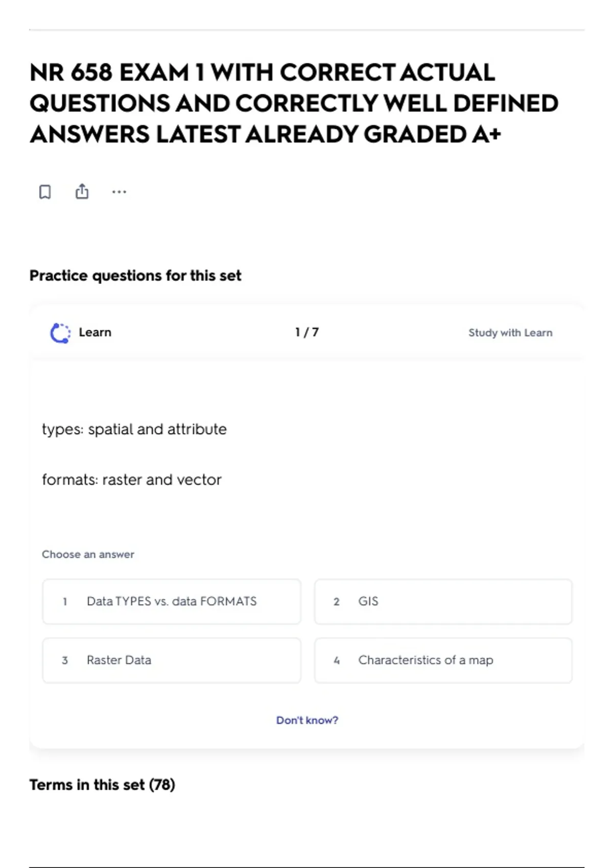Click the Don't know? link
This screenshot has height=868, width=613.
(x=307, y=720)
